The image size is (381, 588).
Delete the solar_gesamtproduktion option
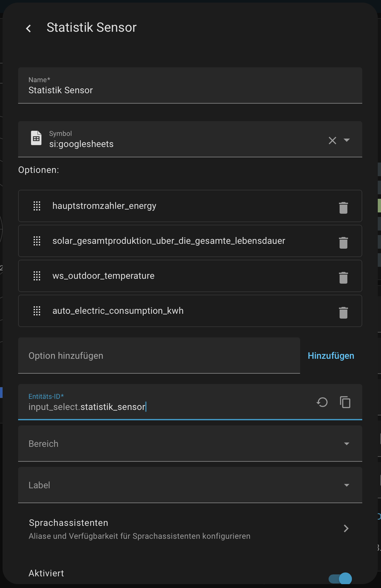[343, 243]
